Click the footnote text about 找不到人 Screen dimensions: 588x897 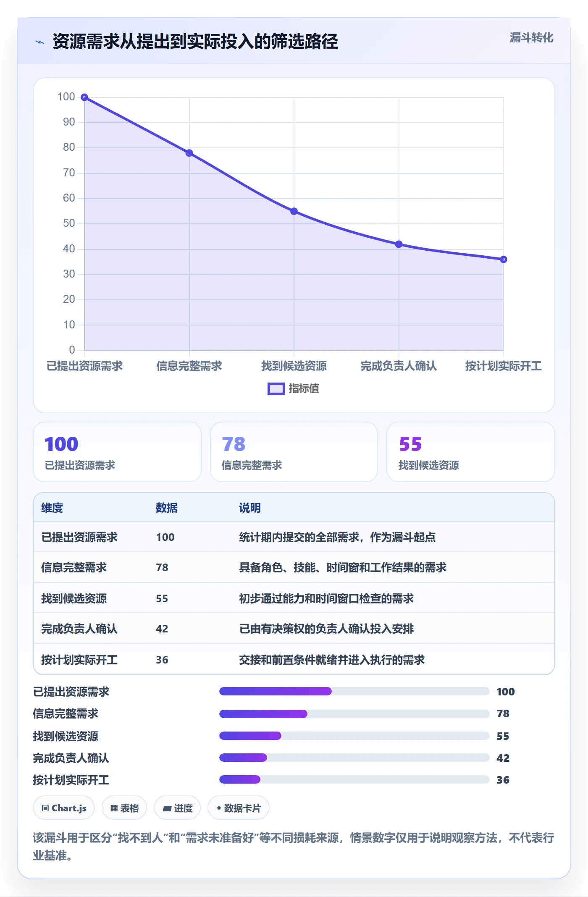(294, 847)
